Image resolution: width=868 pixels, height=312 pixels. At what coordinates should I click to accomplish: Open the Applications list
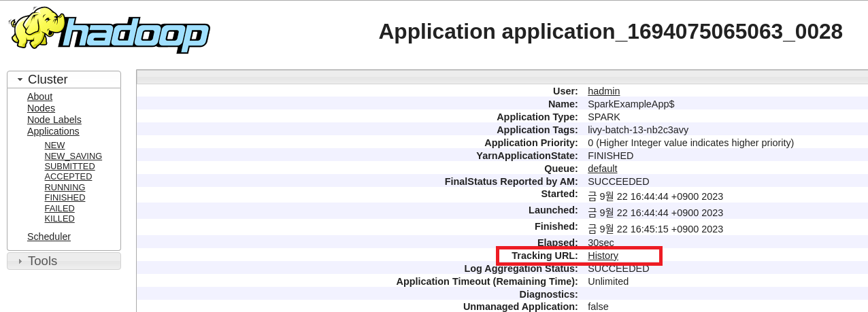coord(53,131)
